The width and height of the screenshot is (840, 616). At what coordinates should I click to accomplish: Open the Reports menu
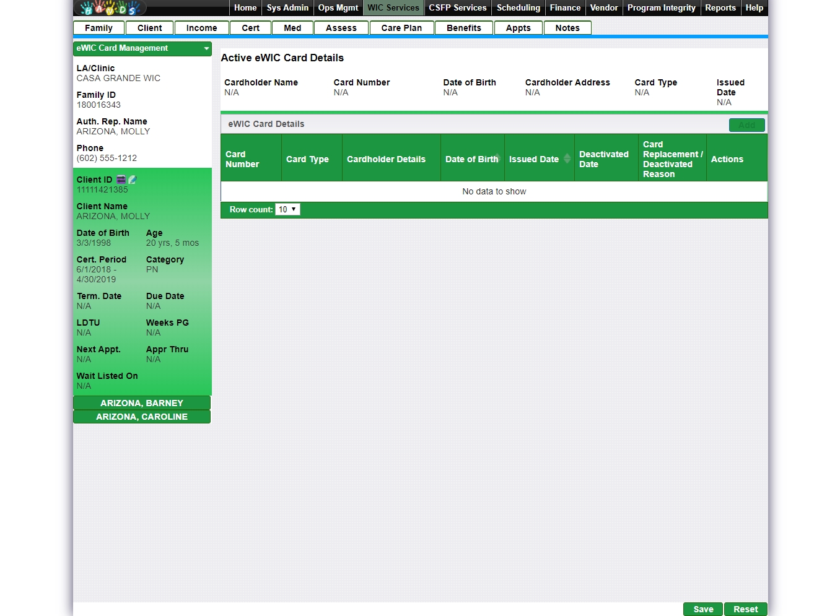pos(720,8)
